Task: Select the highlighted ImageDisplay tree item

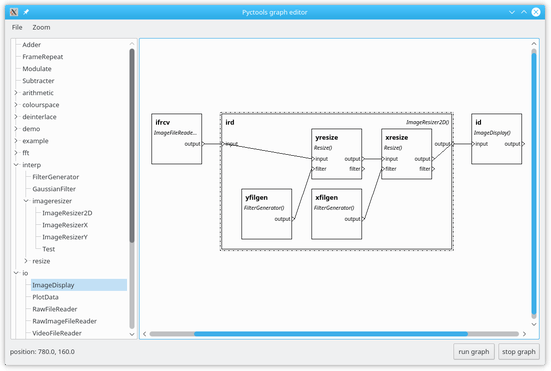Action: click(79, 285)
